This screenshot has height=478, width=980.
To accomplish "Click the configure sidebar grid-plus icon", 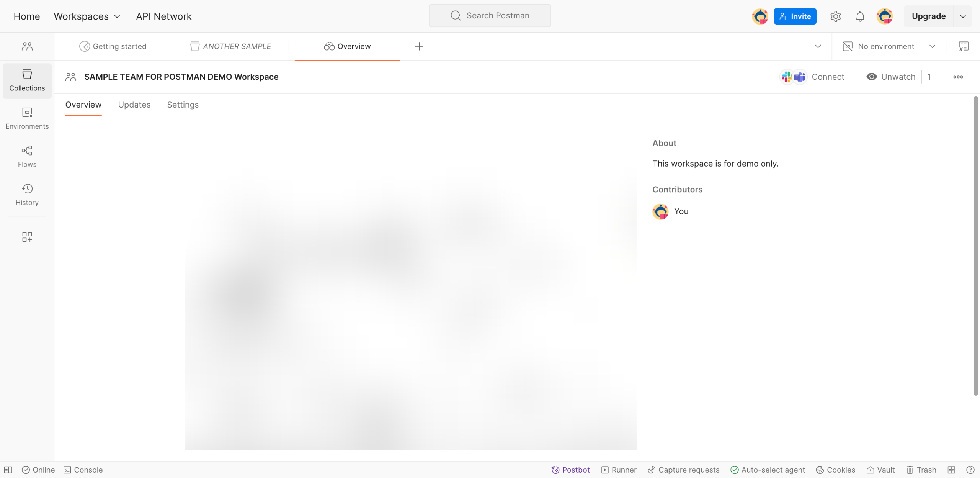I will tap(27, 237).
